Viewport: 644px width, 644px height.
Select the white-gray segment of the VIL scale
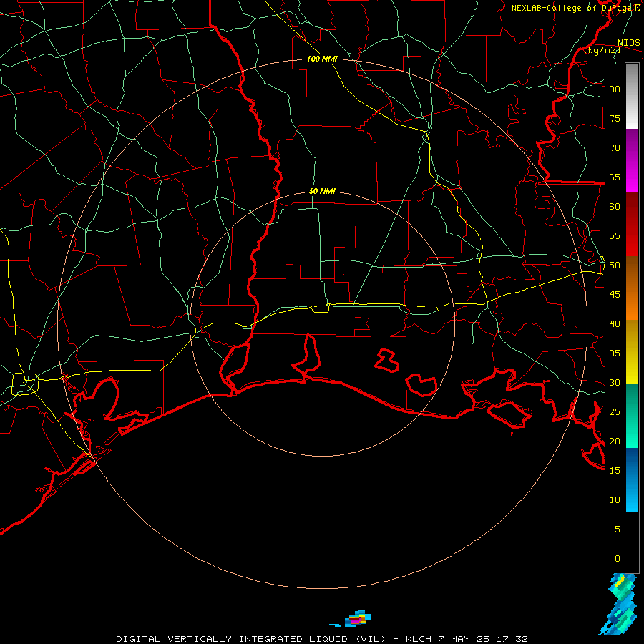632,96
